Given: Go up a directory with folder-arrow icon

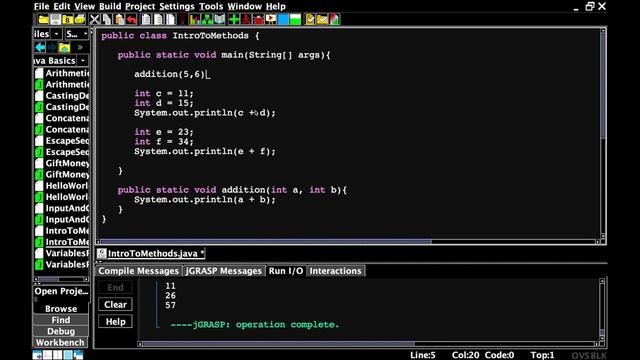Looking at the screenshot, I should coord(64,48).
